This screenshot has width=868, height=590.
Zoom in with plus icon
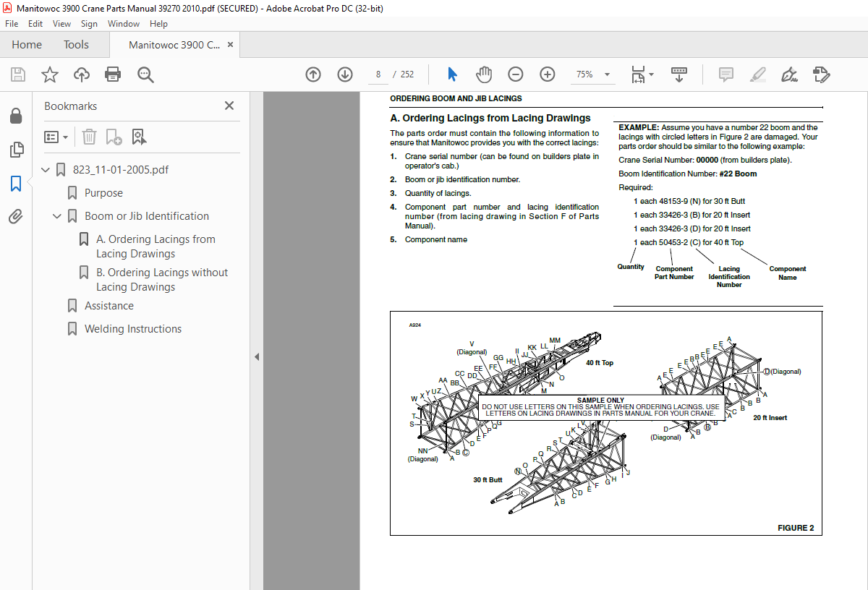point(548,74)
